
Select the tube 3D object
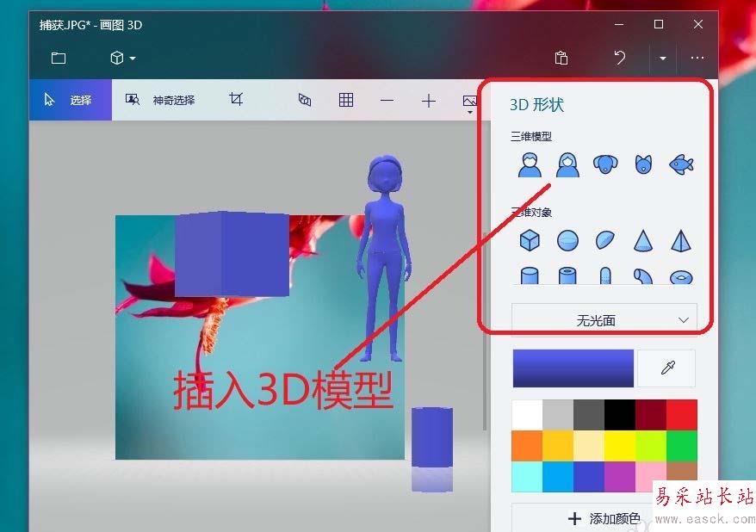pos(567,275)
